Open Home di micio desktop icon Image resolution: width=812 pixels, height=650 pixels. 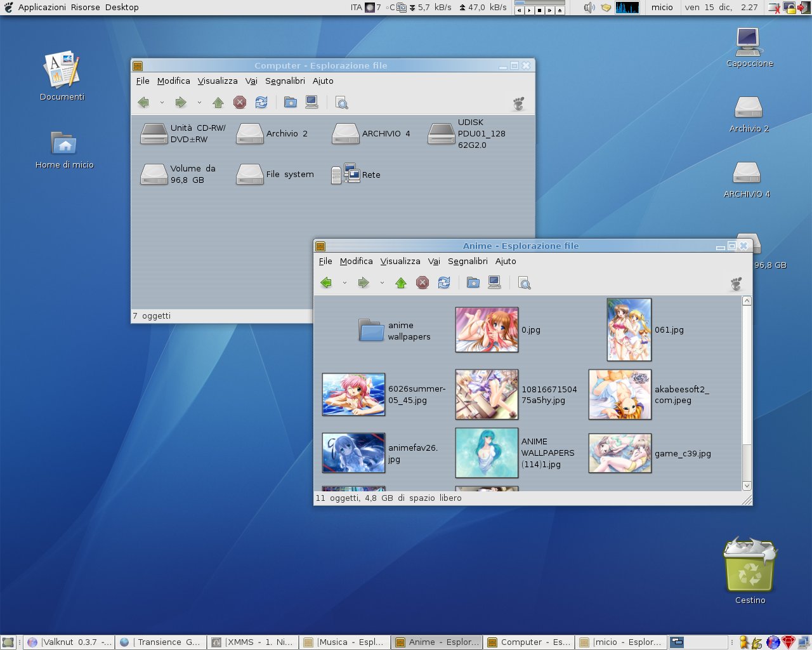64,143
